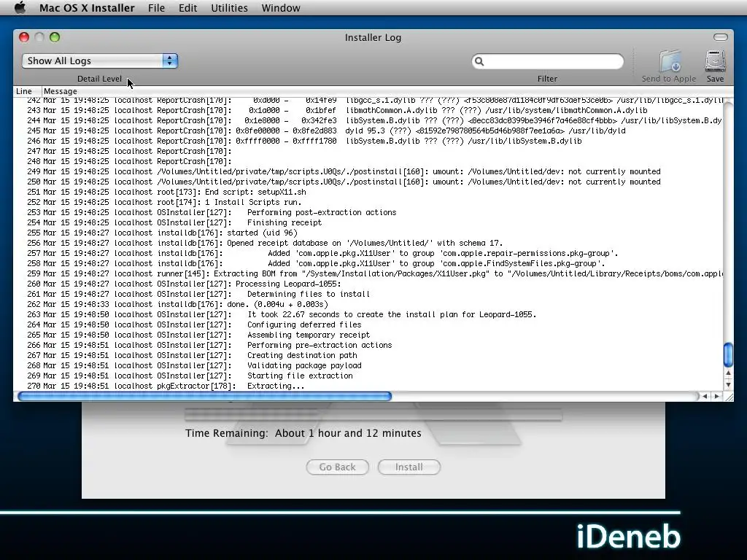Select log line 261 Determining files to install
The width and height of the screenshot is (747, 560).
[x=368, y=295]
